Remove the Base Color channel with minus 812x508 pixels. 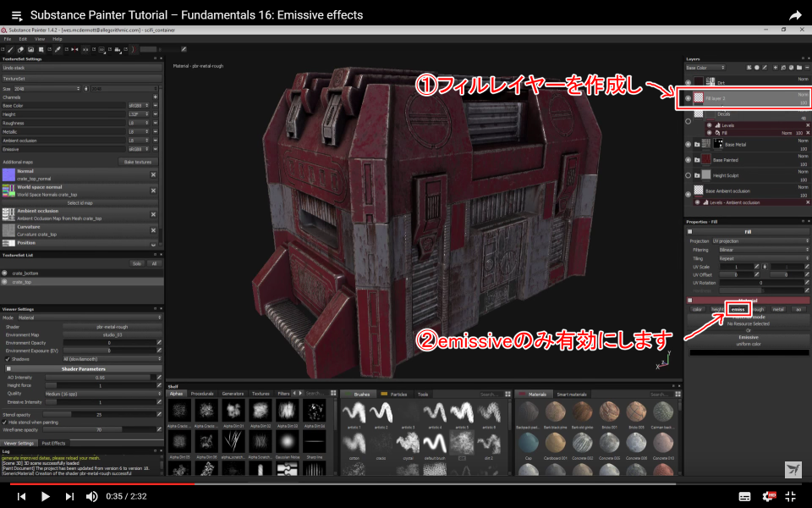pyautogui.click(x=155, y=105)
